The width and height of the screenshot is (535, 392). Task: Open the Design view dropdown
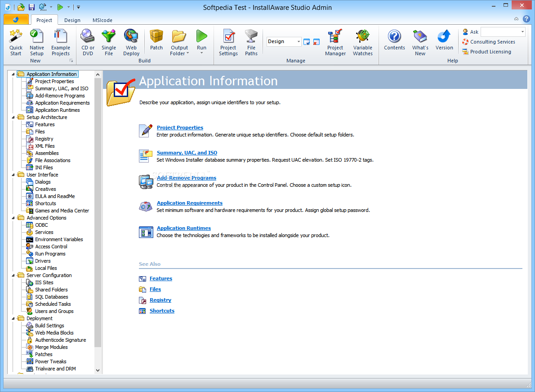tap(299, 42)
